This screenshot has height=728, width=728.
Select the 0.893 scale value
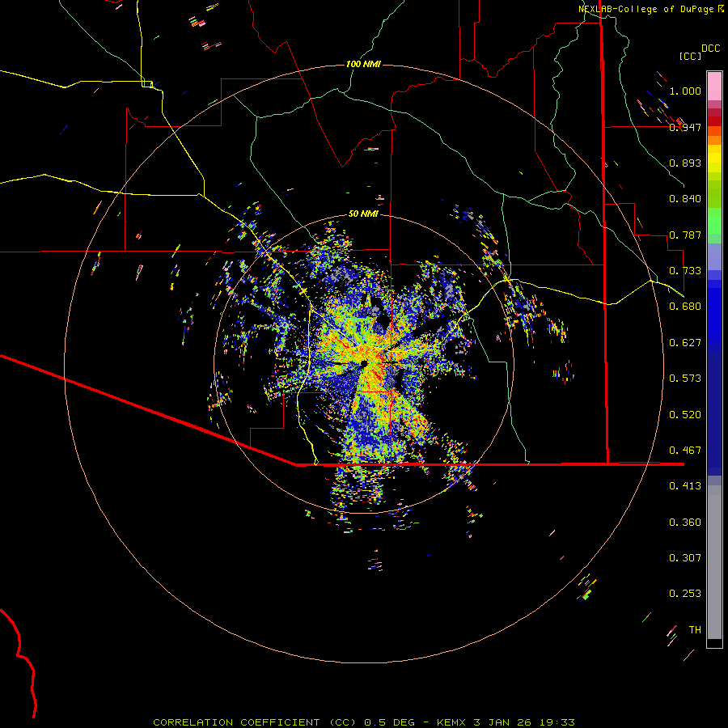click(685, 163)
